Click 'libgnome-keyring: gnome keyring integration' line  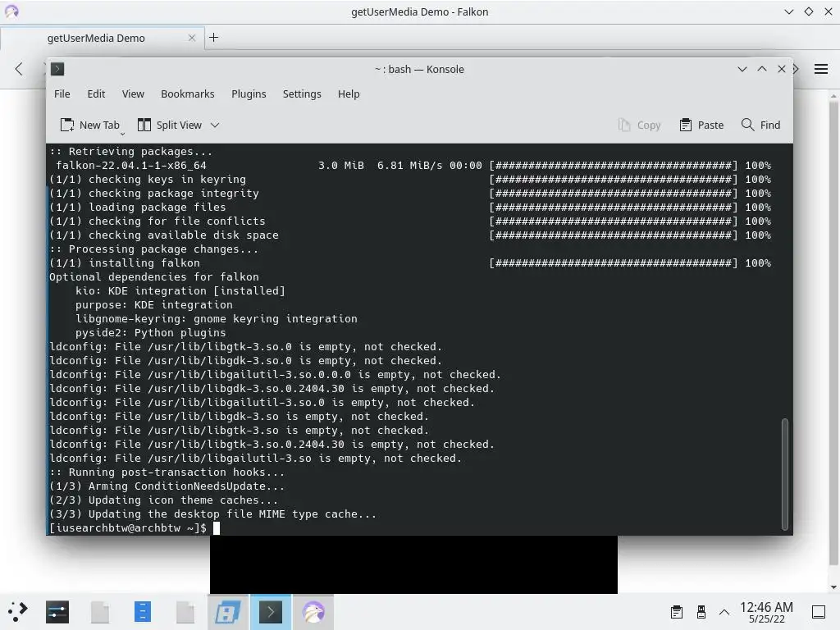tap(217, 319)
